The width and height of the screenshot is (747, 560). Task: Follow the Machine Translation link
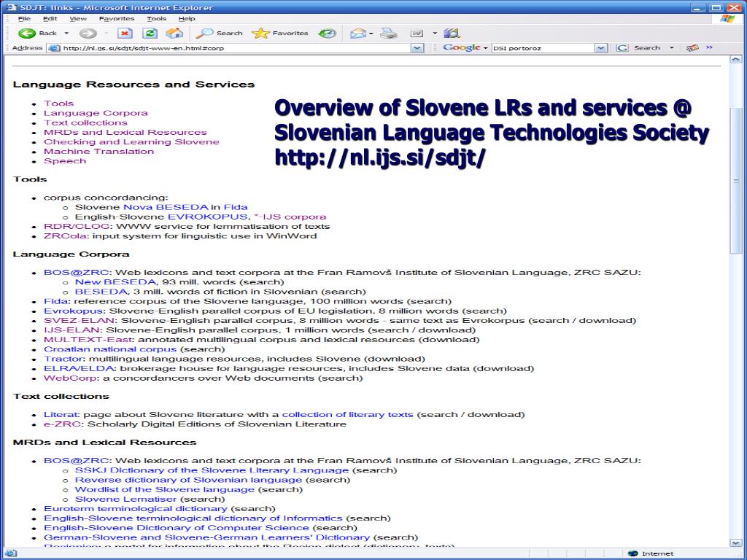[x=98, y=152]
